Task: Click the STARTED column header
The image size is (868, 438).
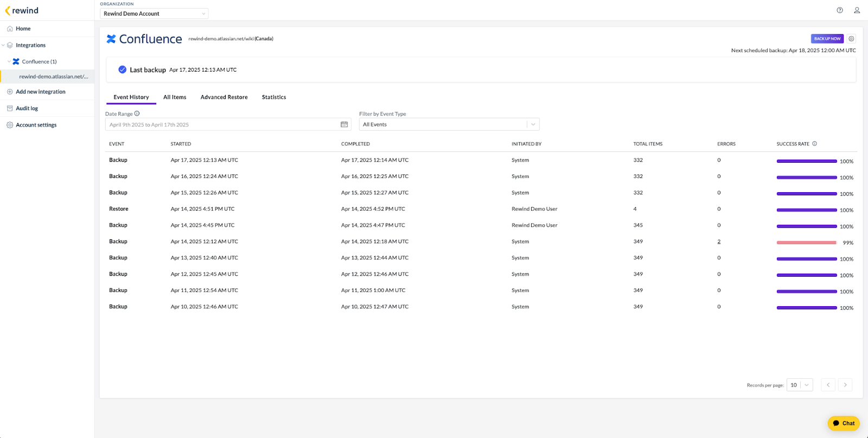Action: pyautogui.click(x=181, y=144)
